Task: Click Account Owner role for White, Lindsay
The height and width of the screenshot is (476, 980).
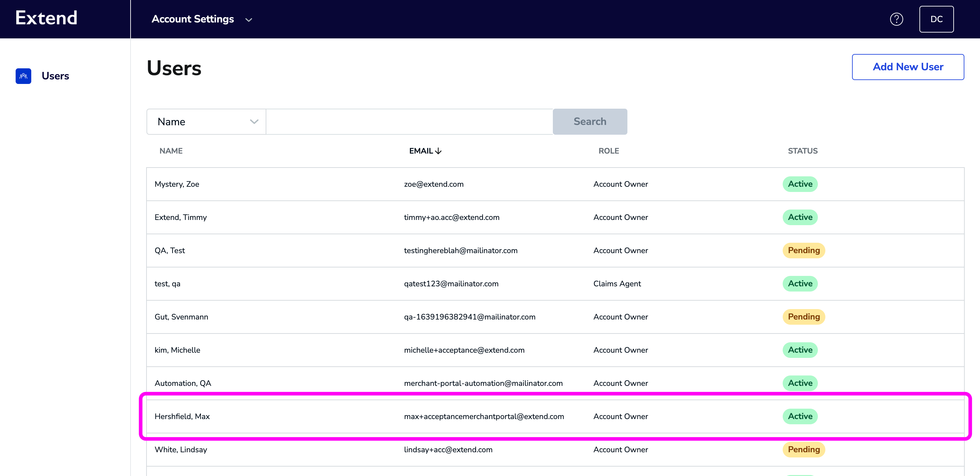Action: (x=621, y=450)
